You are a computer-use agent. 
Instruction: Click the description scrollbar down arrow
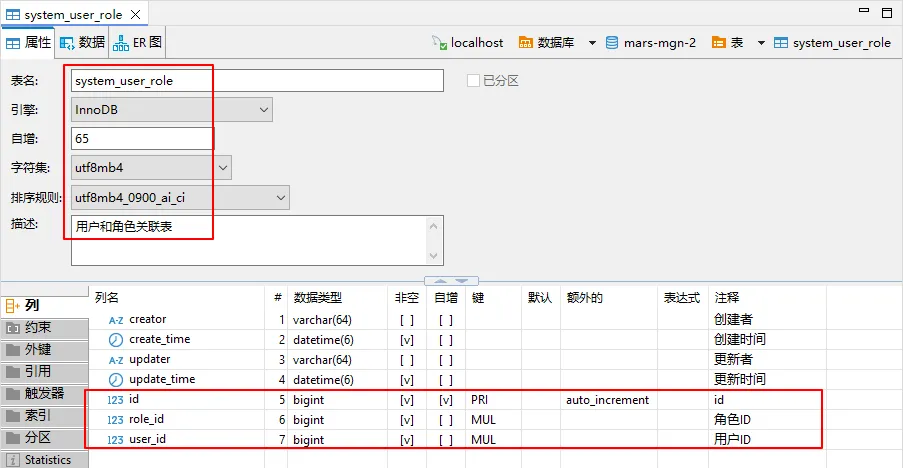point(434,256)
